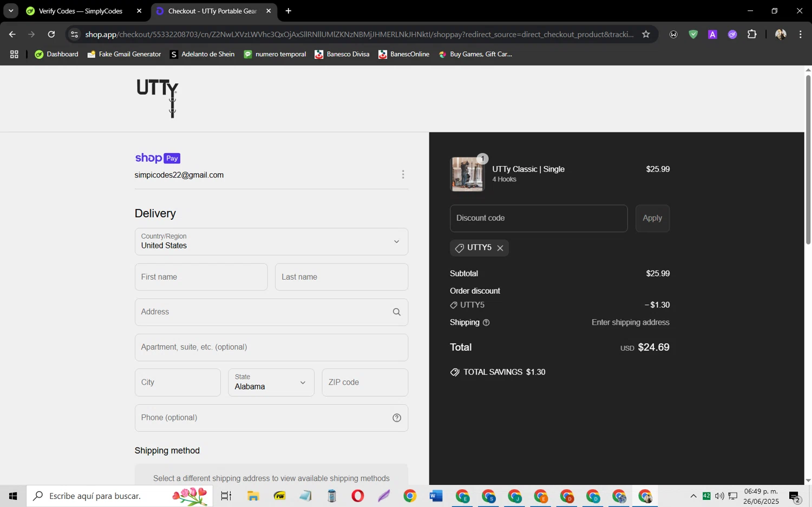
Task: Open File Explorer from the taskbar
Action: [253, 496]
